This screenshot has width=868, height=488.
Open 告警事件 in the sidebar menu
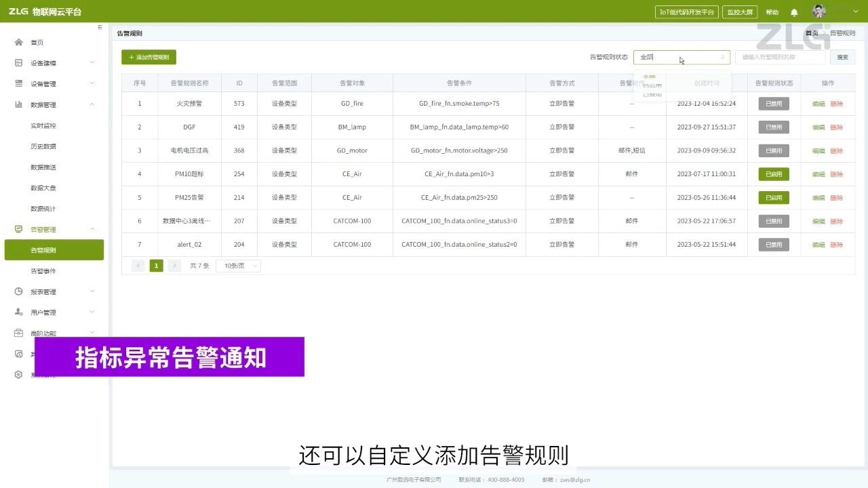tap(45, 270)
